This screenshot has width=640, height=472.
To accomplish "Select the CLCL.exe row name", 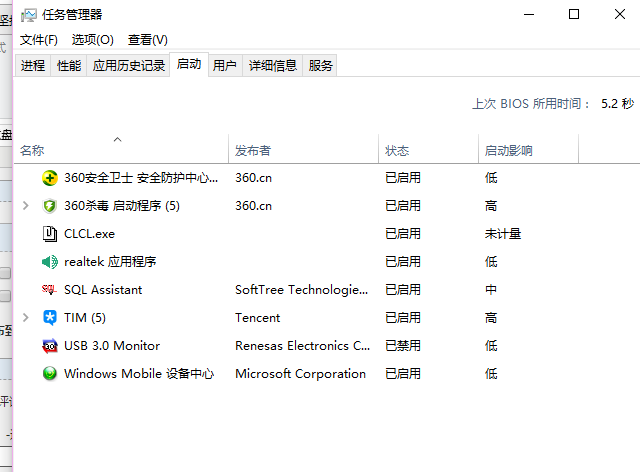I will [89, 234].
